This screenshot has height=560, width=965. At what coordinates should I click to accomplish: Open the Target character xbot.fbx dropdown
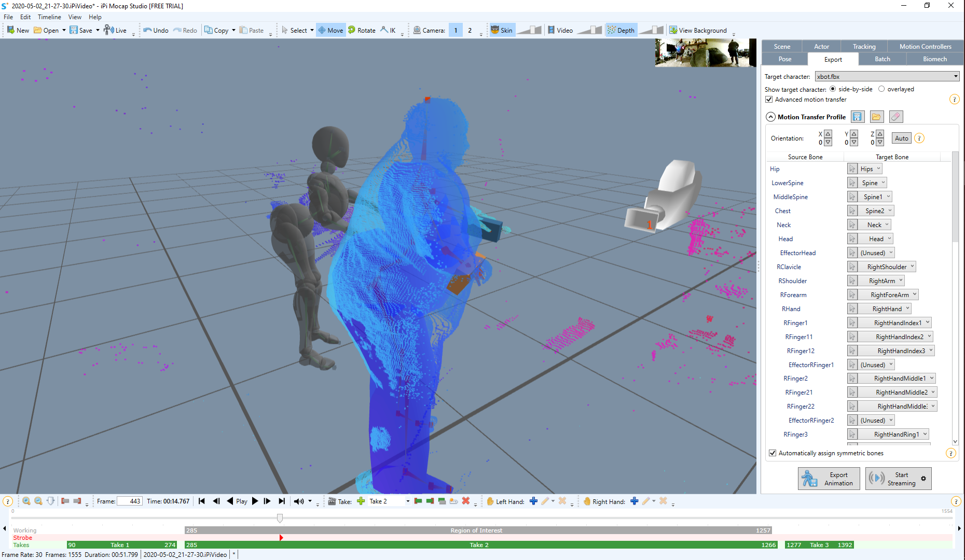[887, 76]
